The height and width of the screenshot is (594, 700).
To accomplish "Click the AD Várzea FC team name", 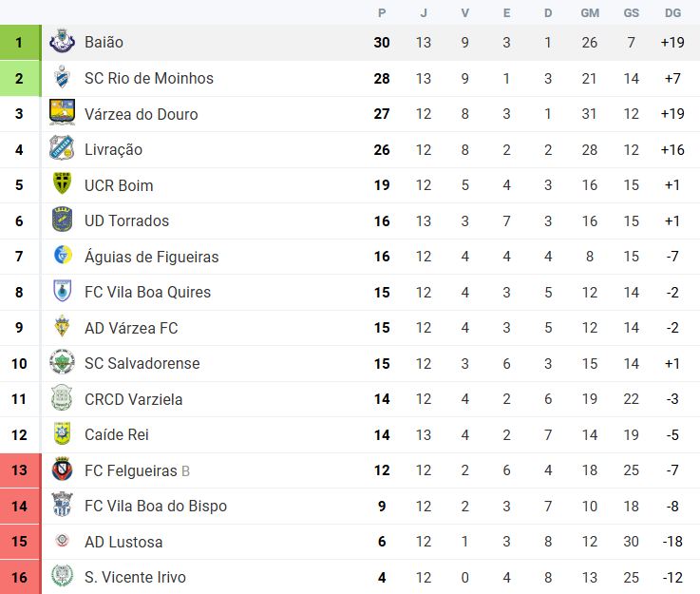I will point(131,328).
